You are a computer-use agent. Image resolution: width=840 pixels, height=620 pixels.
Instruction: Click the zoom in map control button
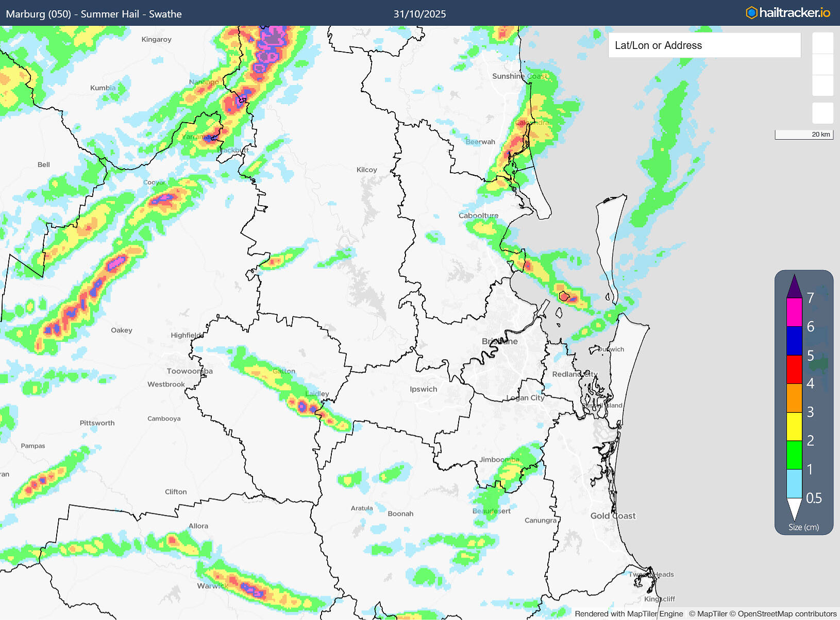click(822, 43)
